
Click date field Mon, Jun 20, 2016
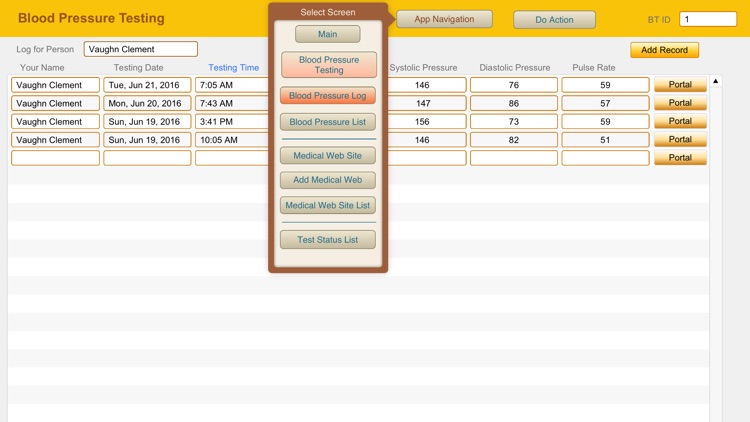147,103
